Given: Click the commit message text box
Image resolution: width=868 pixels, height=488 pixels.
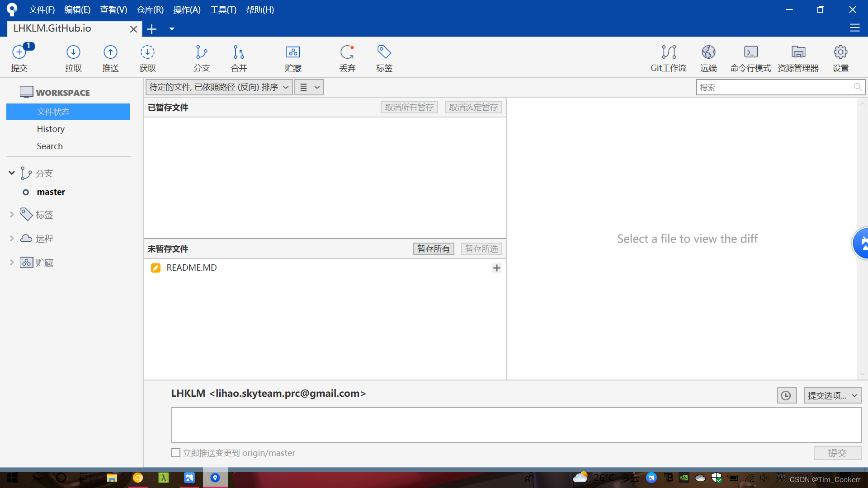Looking at the screenshot, I should tap(516, 425).
